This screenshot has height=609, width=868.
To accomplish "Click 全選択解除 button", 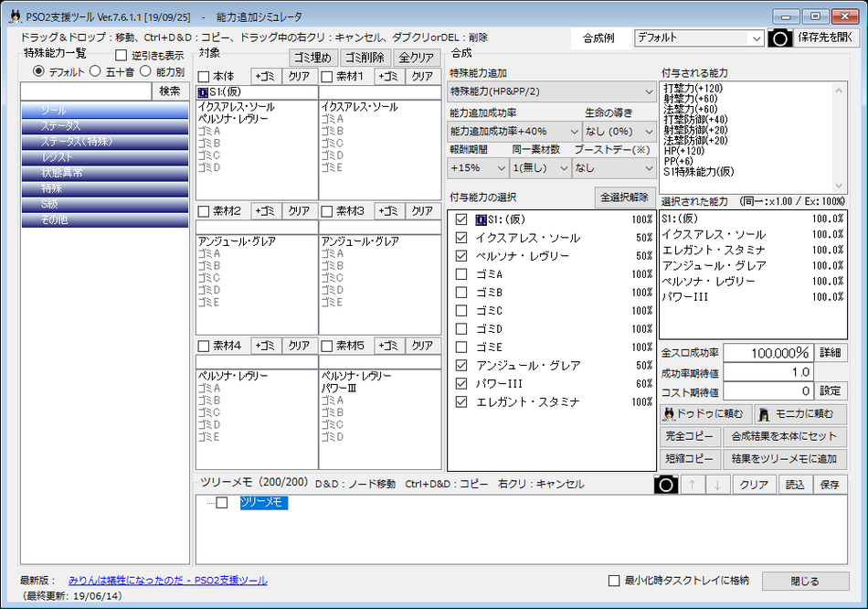I will pos(625,198).
